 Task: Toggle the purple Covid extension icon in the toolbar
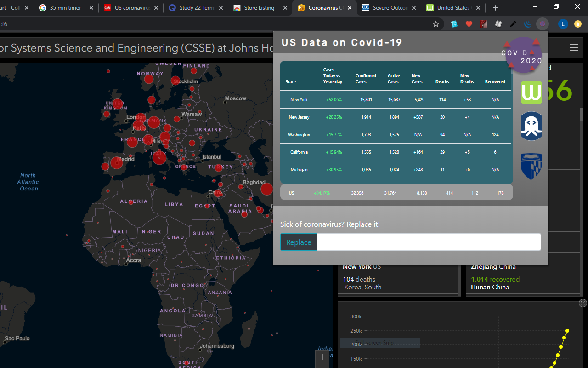tap(543, 24)
